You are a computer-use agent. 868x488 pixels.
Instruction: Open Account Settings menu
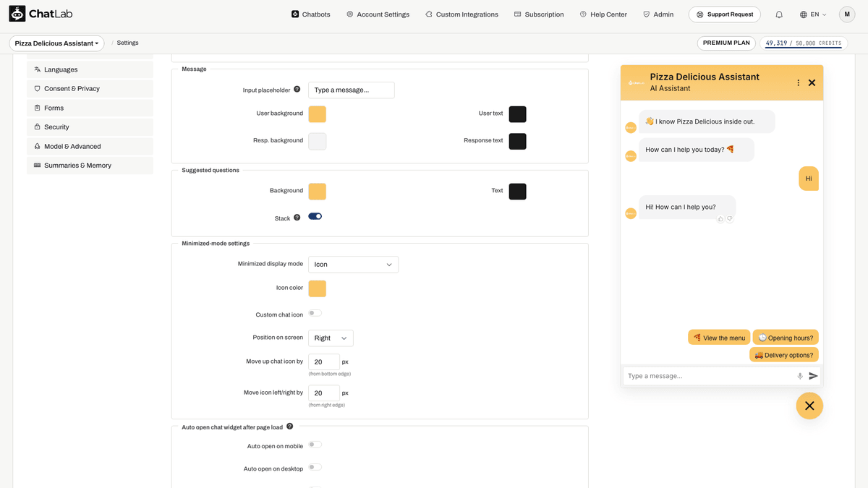click(378, 14)
